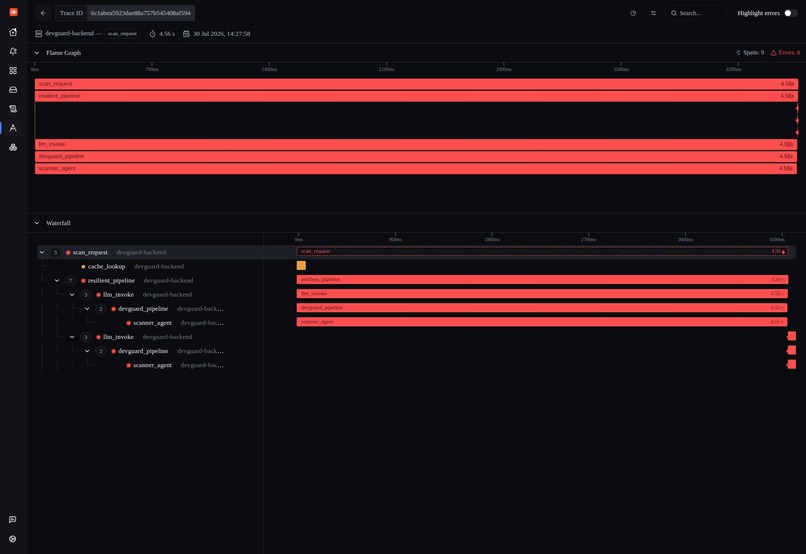Click the magnifier icon in the search box
Screen dimensions: 806x554
(x=674, y=13)
